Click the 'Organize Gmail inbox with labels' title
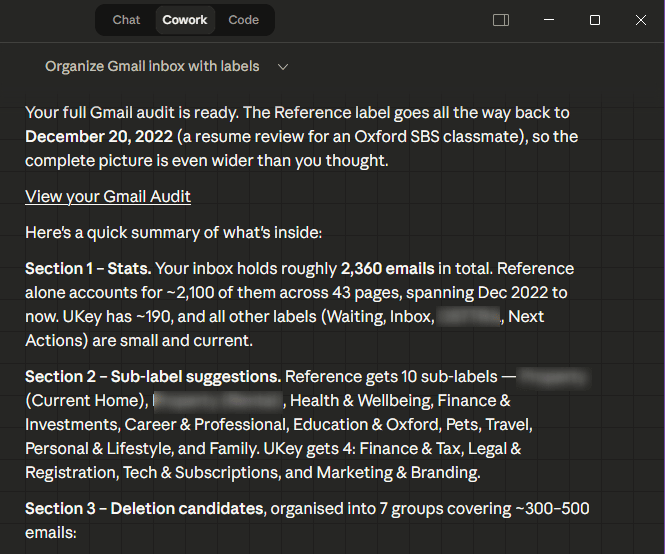Screen dimensions: 665x554 (152, 67)
